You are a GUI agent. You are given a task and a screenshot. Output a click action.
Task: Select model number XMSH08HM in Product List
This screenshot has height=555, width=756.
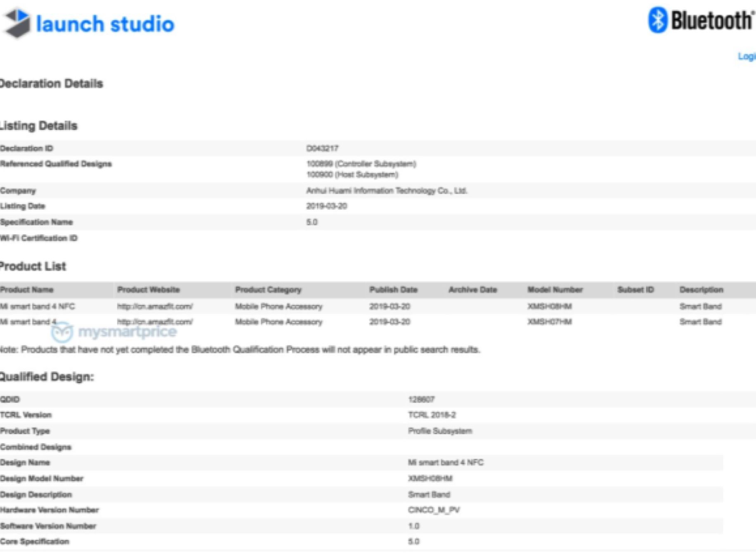pyautogui.click(x=549, y=307)
